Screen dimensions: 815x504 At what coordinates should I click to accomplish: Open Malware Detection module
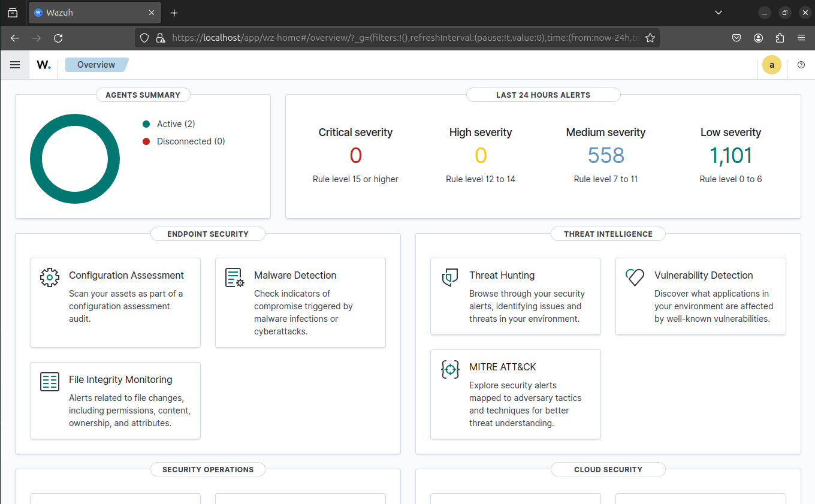pos(300,303)
